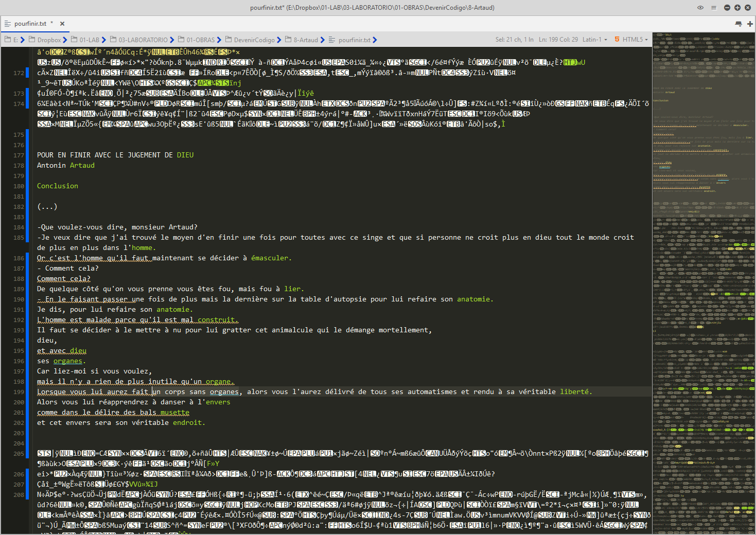Click the HTML5 language icon
756x535 pixels.
point(617,40)
